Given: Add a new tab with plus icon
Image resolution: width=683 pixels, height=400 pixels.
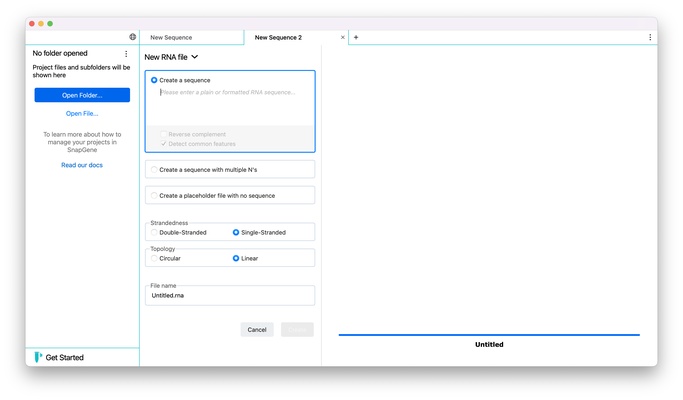Looking at the screenshot, I should point(356,37).
